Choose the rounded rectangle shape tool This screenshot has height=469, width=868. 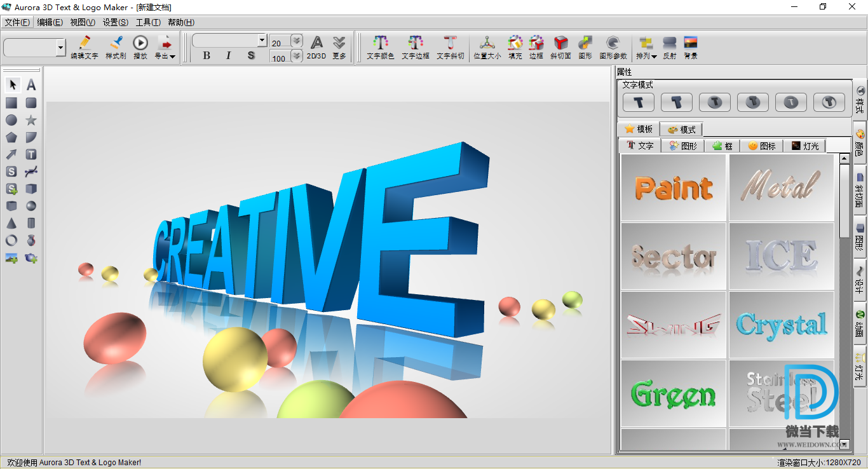tap(31, 102)
